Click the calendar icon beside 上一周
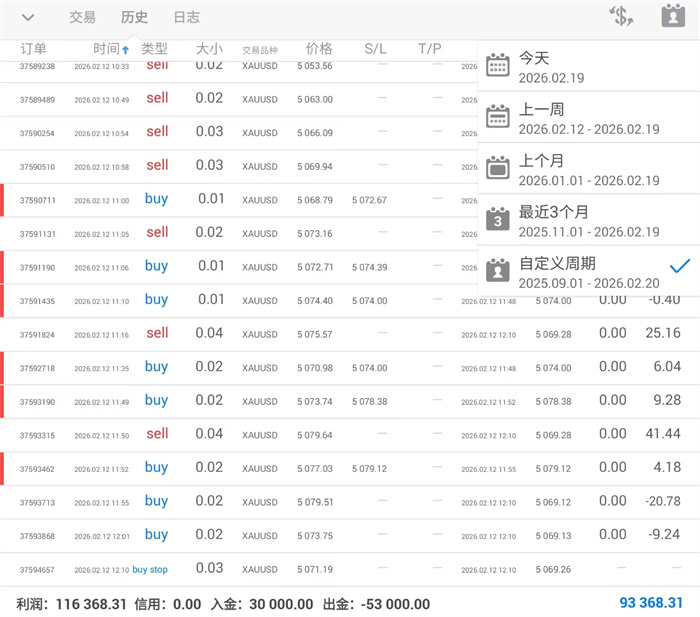 pyautogui.click(x=498, y=117)
